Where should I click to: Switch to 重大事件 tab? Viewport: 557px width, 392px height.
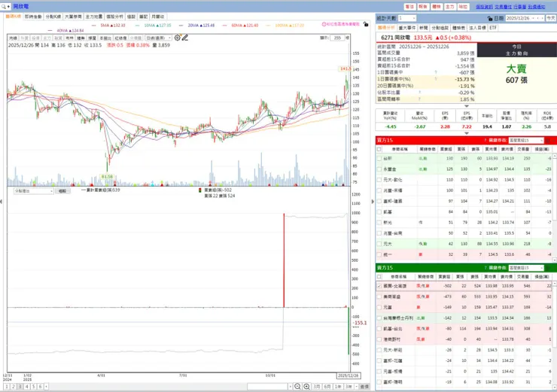point(406,28)
